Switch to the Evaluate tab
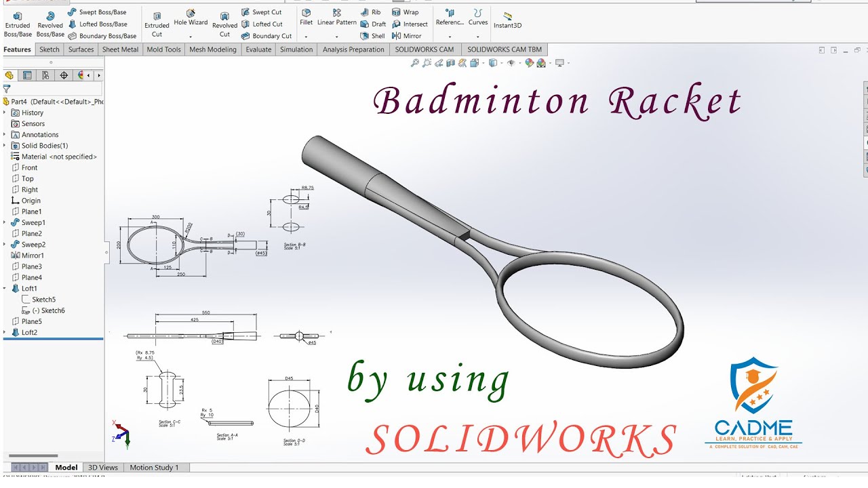Screen dimensions: 868x488 pyautogui.click(x=258, y=49)
